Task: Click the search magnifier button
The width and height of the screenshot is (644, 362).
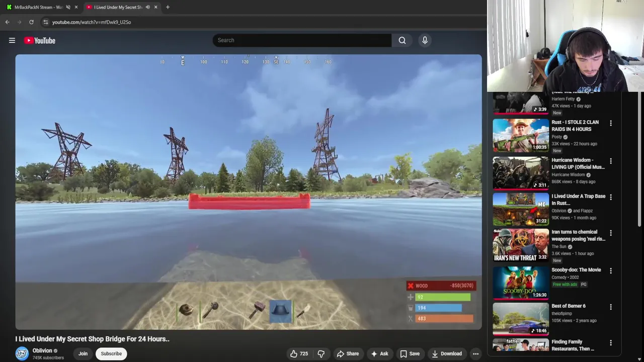Action: 402,40
